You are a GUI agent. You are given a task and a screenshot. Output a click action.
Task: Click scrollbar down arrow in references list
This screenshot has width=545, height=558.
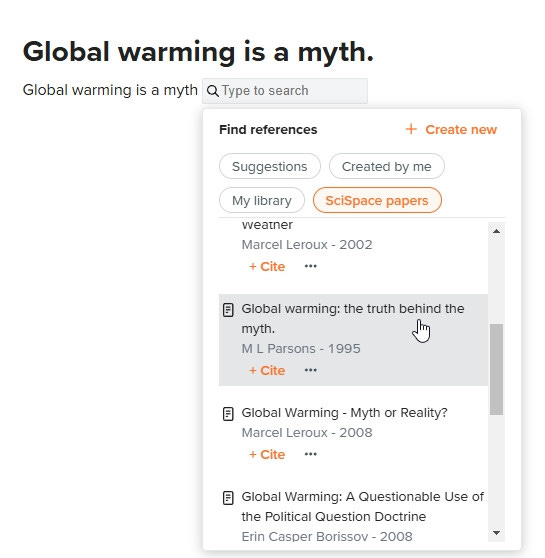496,533
